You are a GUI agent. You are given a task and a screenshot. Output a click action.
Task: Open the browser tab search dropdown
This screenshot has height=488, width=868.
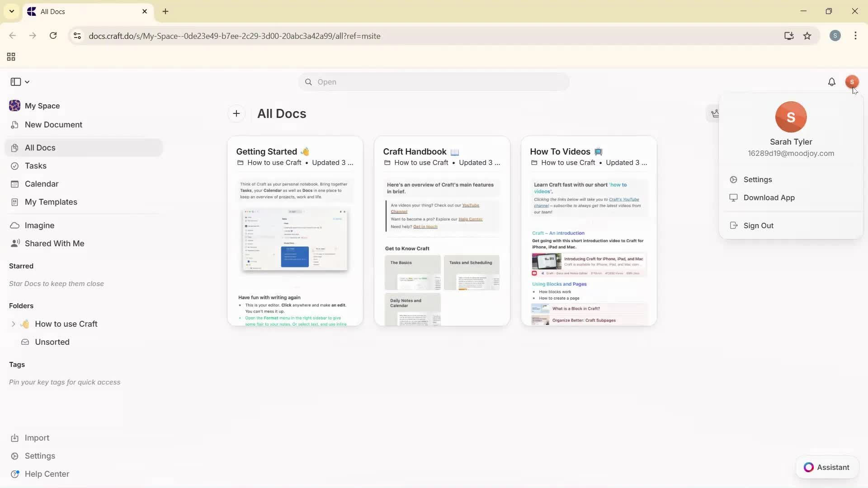tap(12, 11)
